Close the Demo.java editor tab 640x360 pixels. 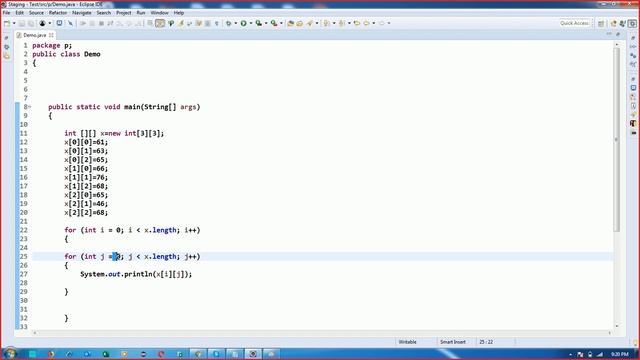coord(51,35)
